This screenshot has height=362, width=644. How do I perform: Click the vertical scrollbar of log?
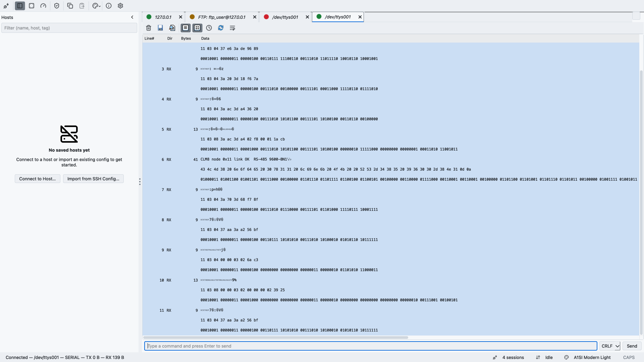click(641, 203)
